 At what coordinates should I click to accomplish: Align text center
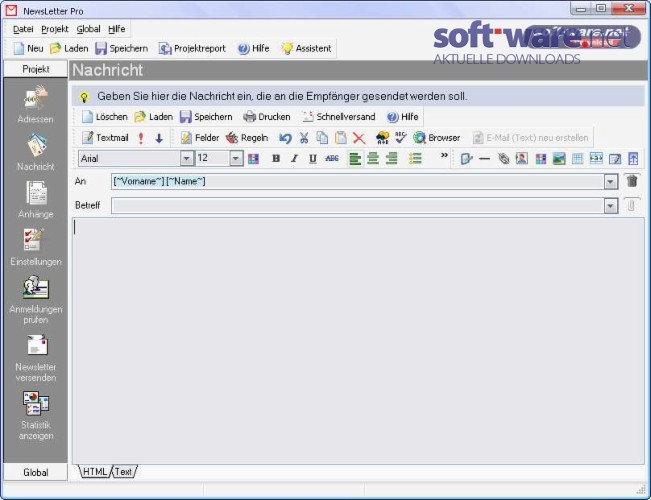tap(373, 159)
